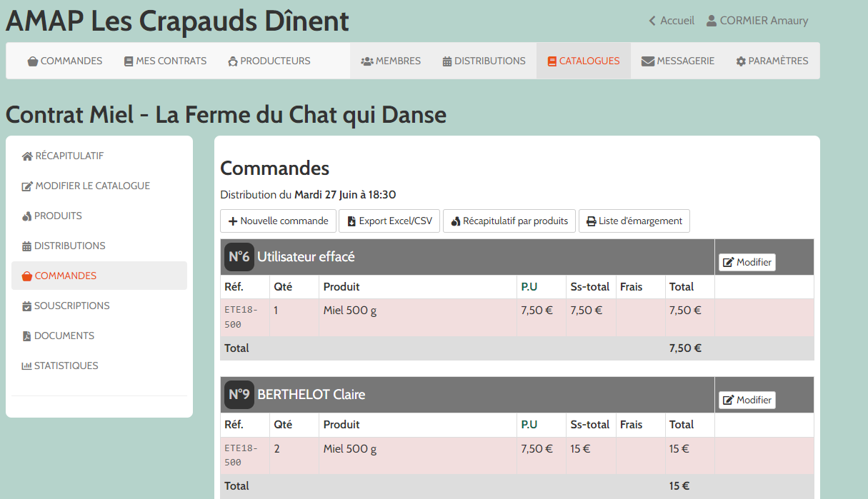Open Récapitulatif par produits
868x499 pixels.
509,221
